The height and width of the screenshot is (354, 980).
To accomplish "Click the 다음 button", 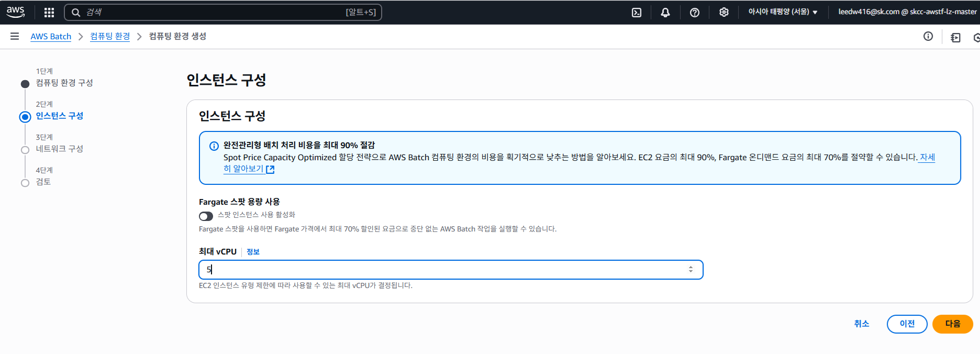I will (x=952, y=324).
